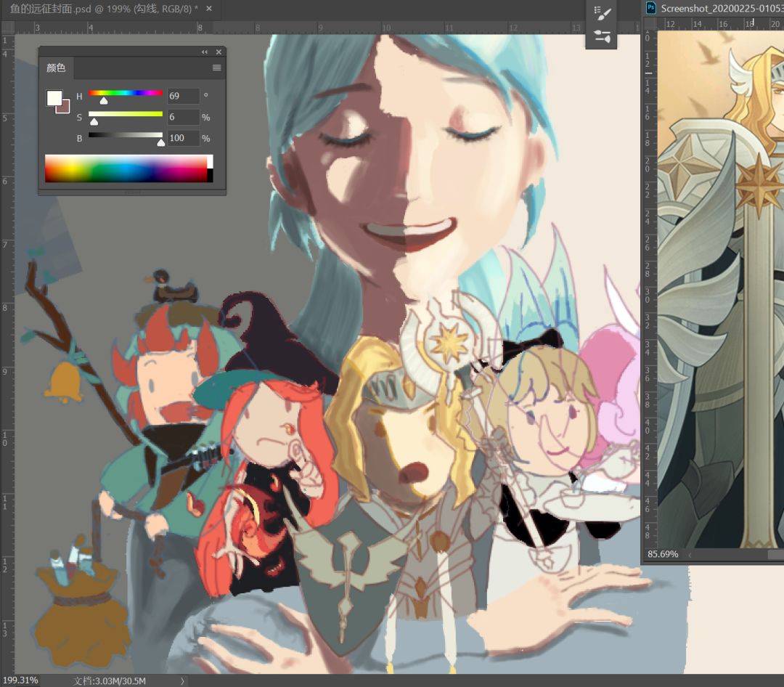784x687 pixels.
Task: Click the B percentage input field
Action: tap(183, 138)
